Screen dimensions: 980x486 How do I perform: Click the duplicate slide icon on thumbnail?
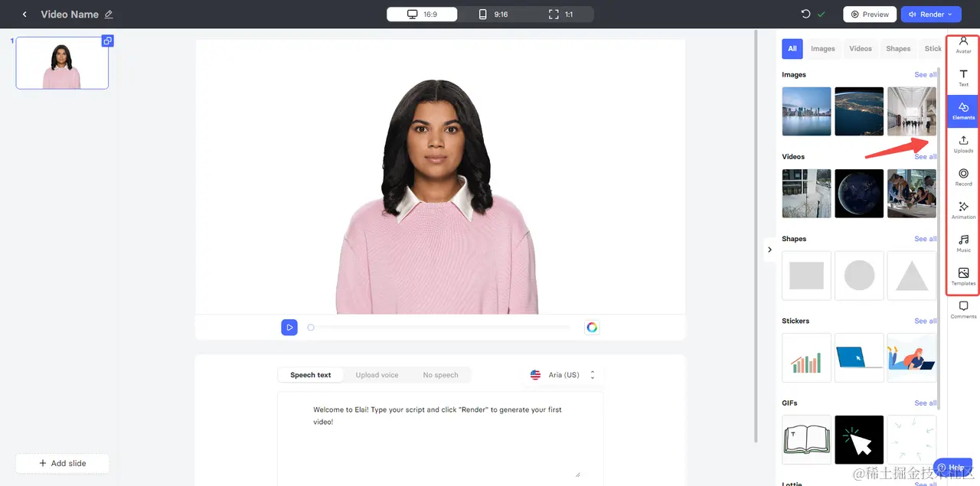[x=108, y=41]
